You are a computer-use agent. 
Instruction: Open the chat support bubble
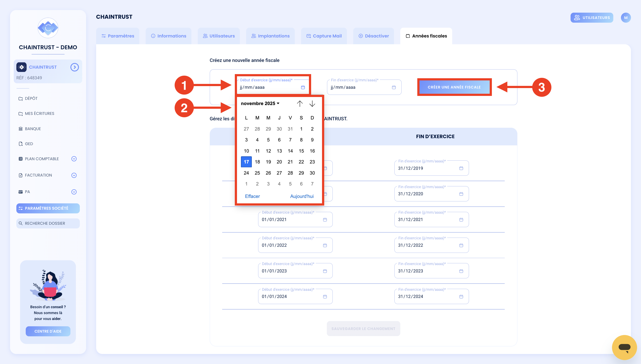click(624, 347)
